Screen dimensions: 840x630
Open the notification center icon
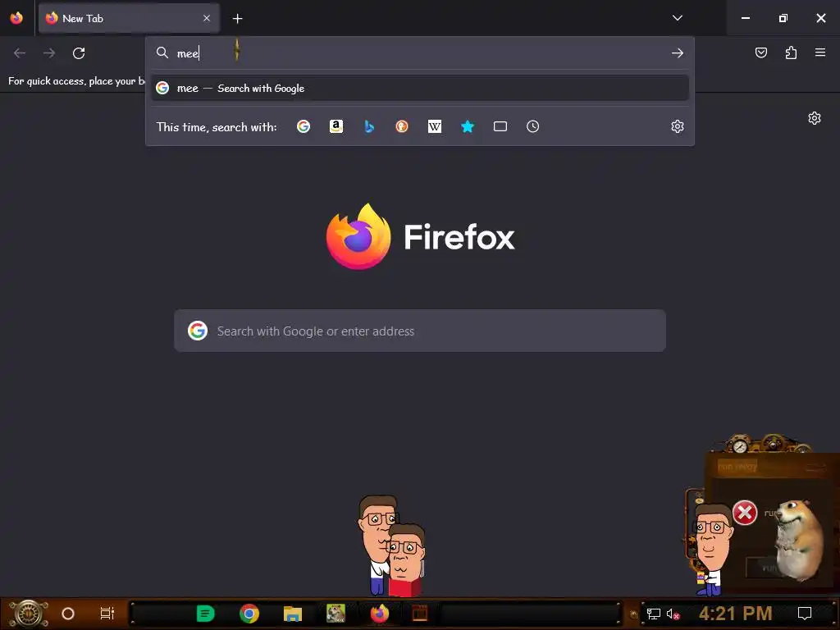pyautogui.click(x=805, y=614)
